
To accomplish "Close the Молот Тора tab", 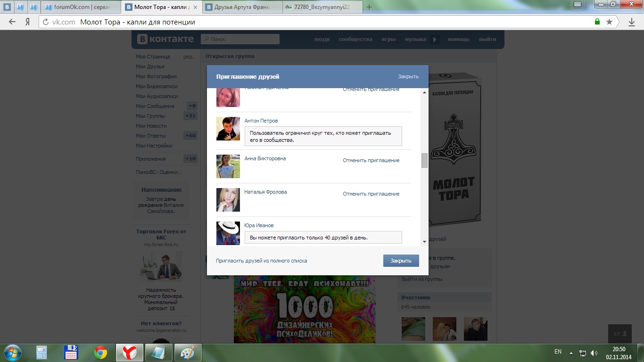I will pyautogui.click(x=196, y=7).
